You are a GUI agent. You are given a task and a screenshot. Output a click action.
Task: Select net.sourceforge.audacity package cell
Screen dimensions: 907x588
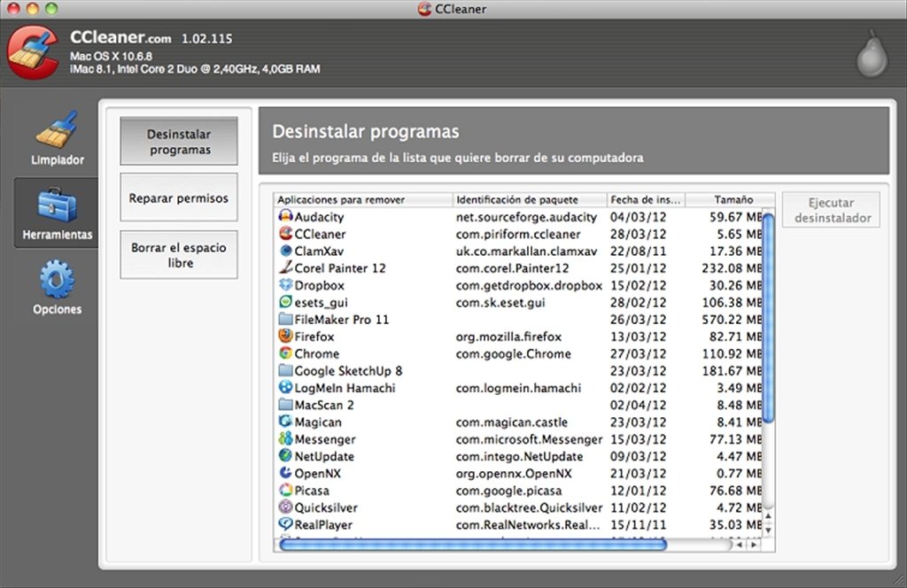pyautogui.click(x=526, y=217)
